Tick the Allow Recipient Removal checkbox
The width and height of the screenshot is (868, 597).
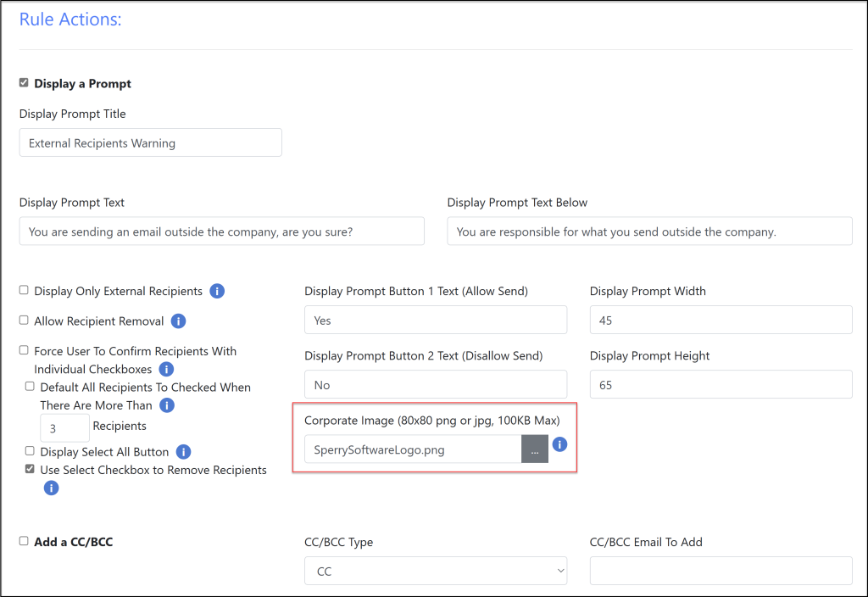click(x=25, y=321)
